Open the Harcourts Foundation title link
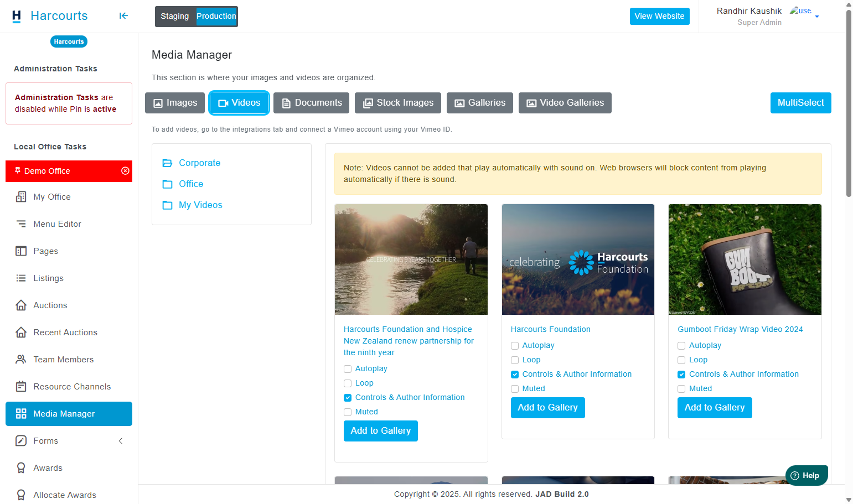 pos(551,329)
